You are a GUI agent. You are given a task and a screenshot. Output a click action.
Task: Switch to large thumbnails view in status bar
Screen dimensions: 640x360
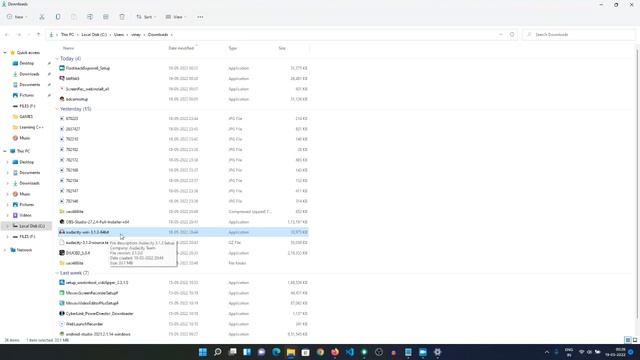[635, 340]
